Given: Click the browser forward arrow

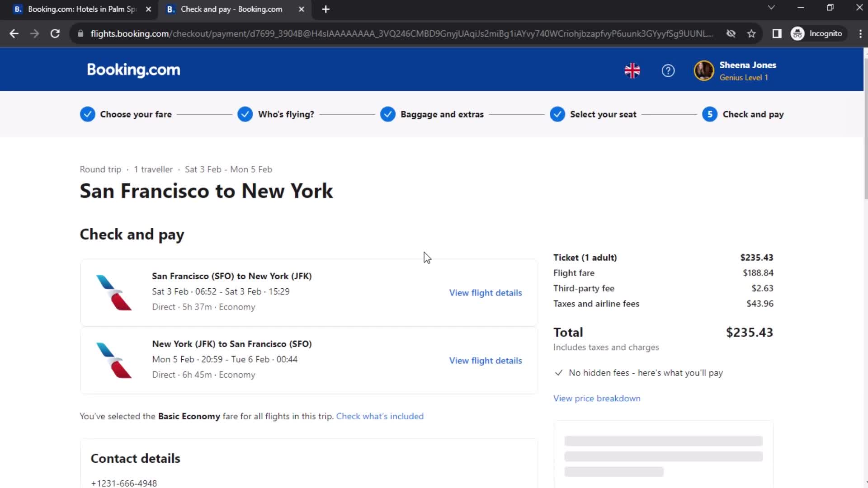Looking at the screenshot, I should point(34,33).
